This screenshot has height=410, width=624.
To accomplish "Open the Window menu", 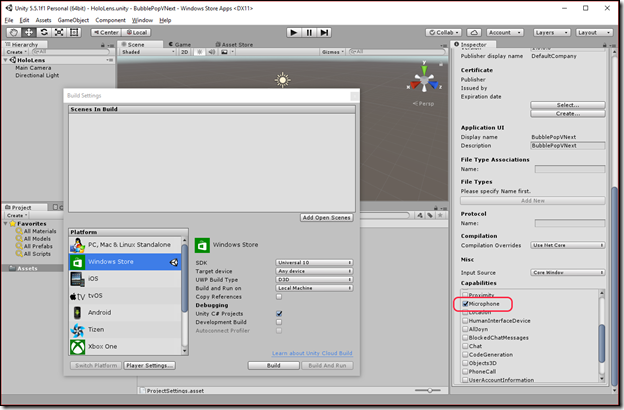I will pos(142,20).
